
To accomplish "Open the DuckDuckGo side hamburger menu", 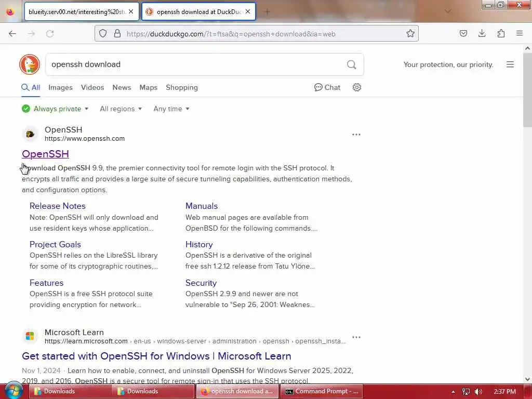I will point(510,64).
